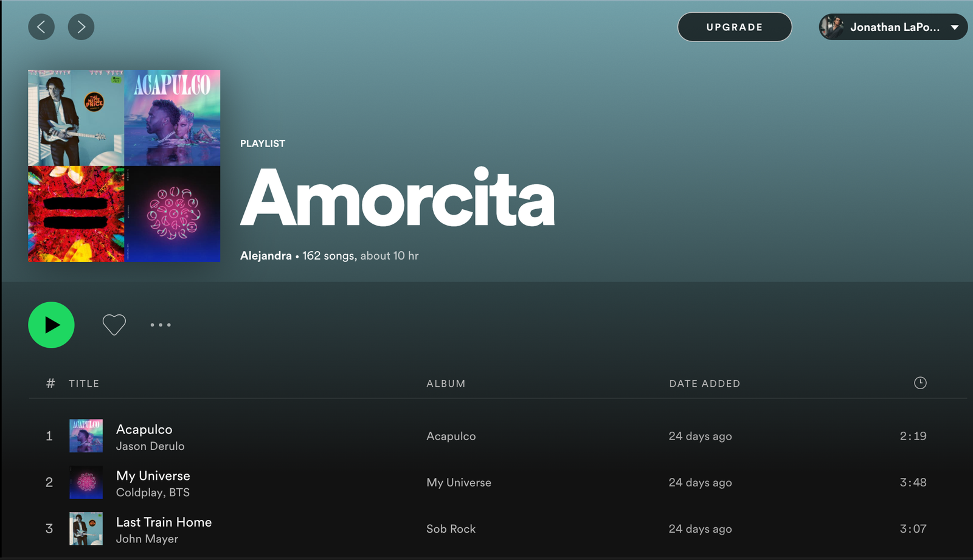Click the ALBUM column header
Image resolution: width=973 pixels, height=560 pixels.
pyautogui.click(x=446, y=384)
